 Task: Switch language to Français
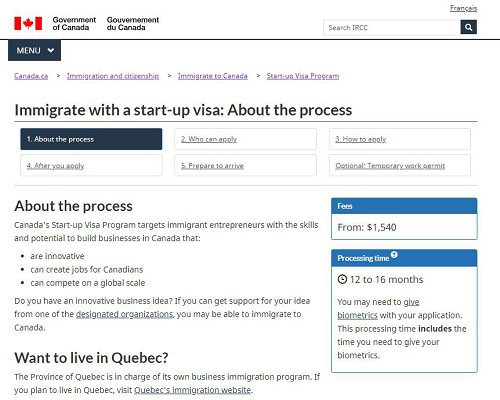(463, 8)
